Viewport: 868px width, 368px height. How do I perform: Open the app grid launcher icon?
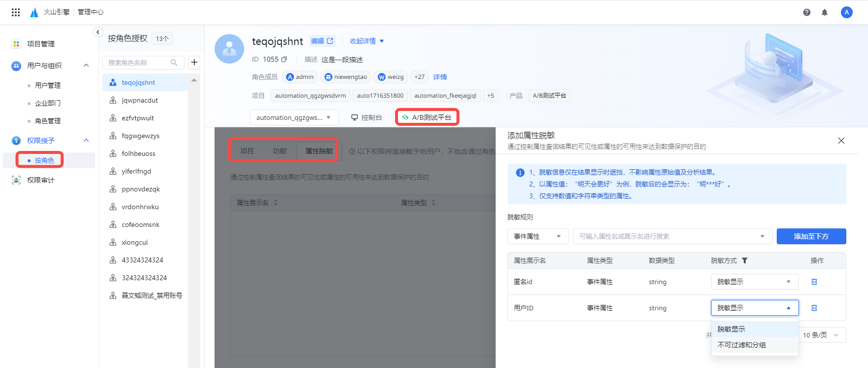(x=16, y=12)
